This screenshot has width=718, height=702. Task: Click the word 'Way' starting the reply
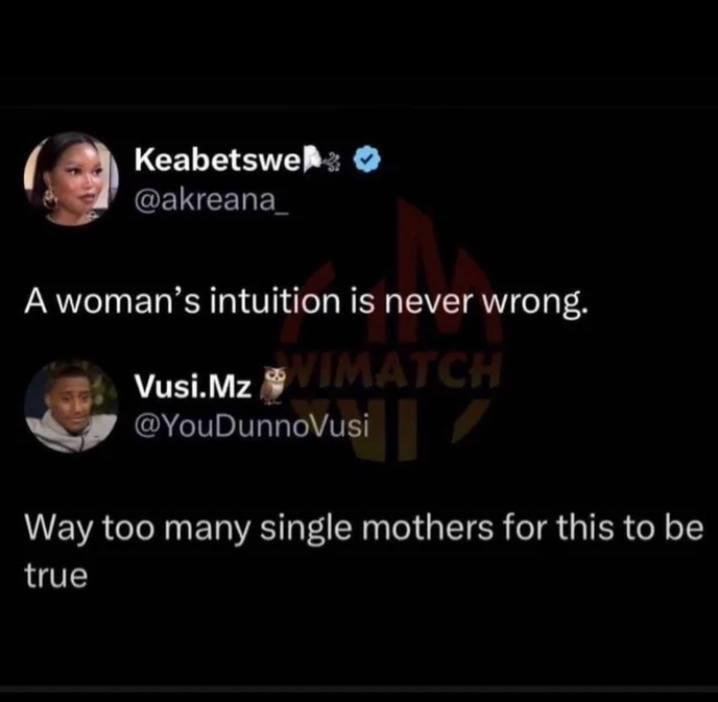click(58, 529)
